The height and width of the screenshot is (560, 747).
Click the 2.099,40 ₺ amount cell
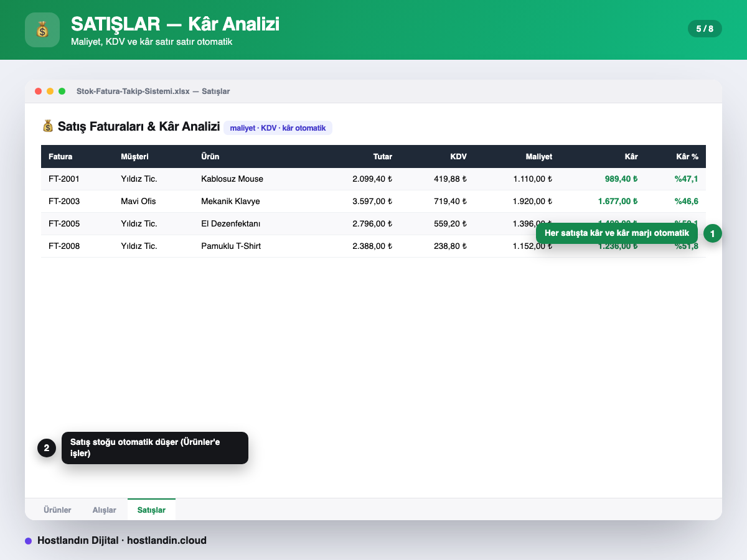point(372,179)
